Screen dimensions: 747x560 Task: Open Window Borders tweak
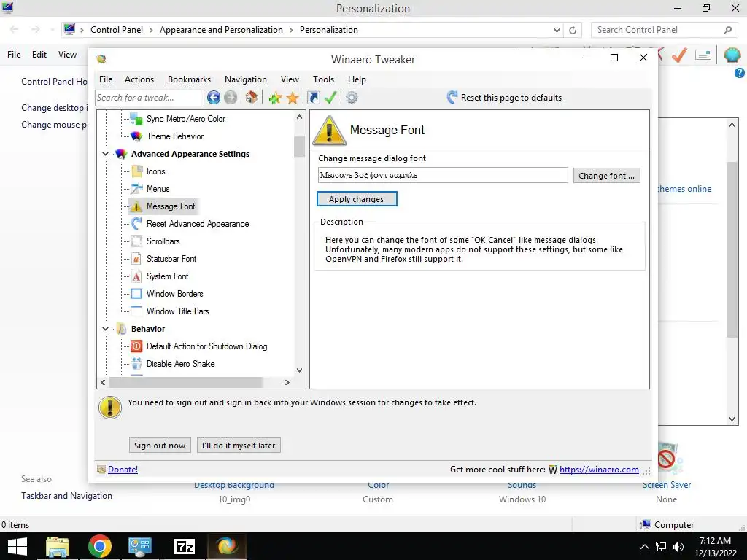pyautogui.click(x=175, y=294)
